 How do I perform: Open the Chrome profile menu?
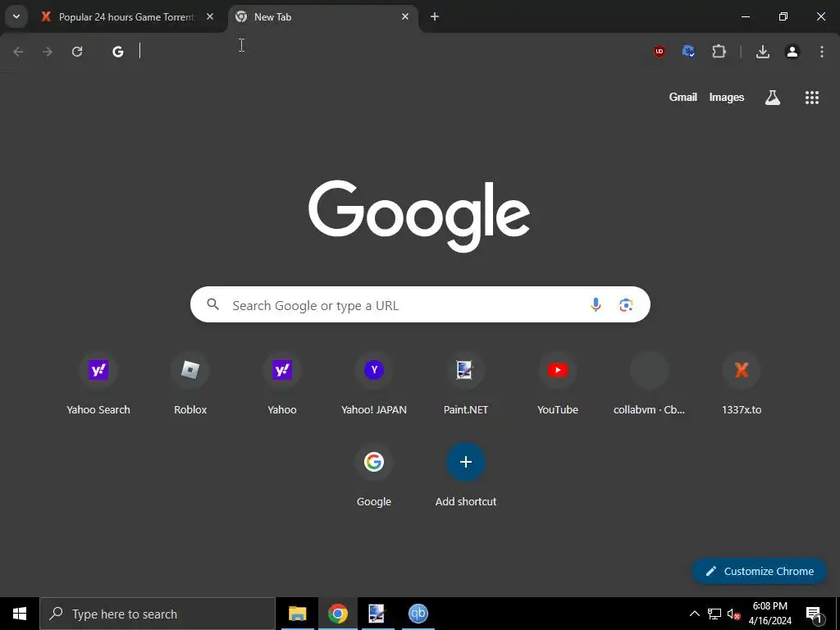(x=792, y=52)
